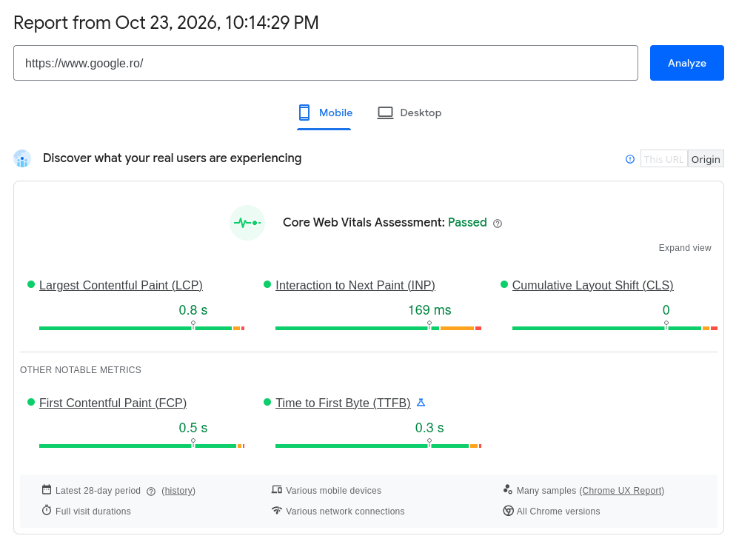
Task: Click the mobile phone icon
Action: coord(304,113)
